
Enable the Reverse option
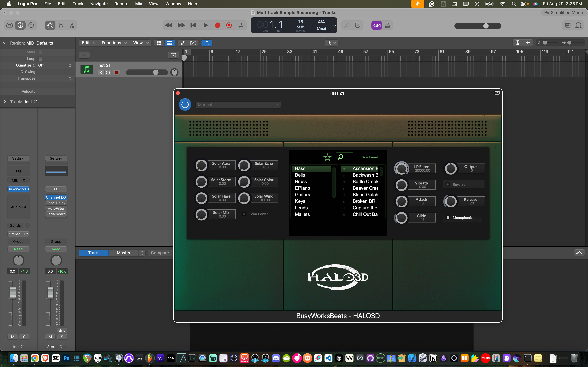(448, 184)
